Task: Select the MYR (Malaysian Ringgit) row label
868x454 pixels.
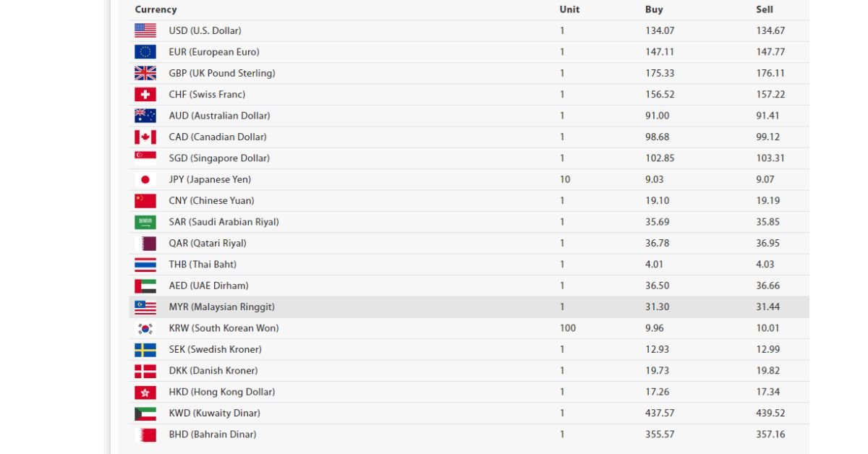Action: point(221,307)
